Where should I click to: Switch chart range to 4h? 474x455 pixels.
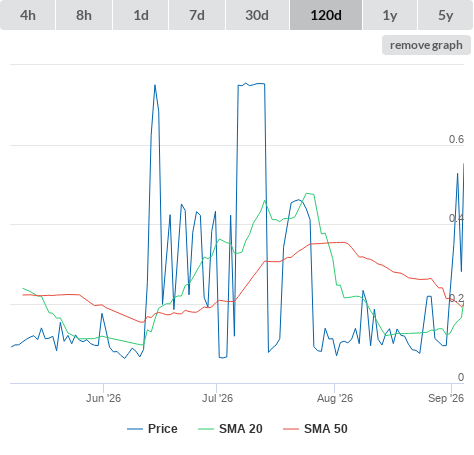[28, 15]
